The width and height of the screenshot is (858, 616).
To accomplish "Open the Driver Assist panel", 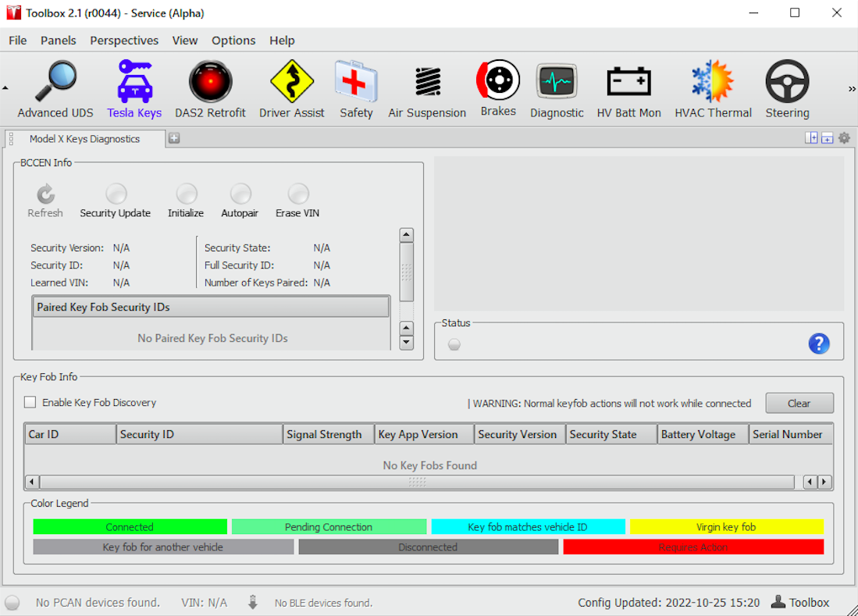I will click(x=291, y=86).
